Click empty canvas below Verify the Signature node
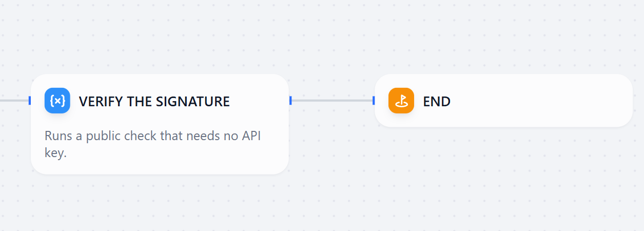This screenshot has width=644, height=231. (159, 203)
